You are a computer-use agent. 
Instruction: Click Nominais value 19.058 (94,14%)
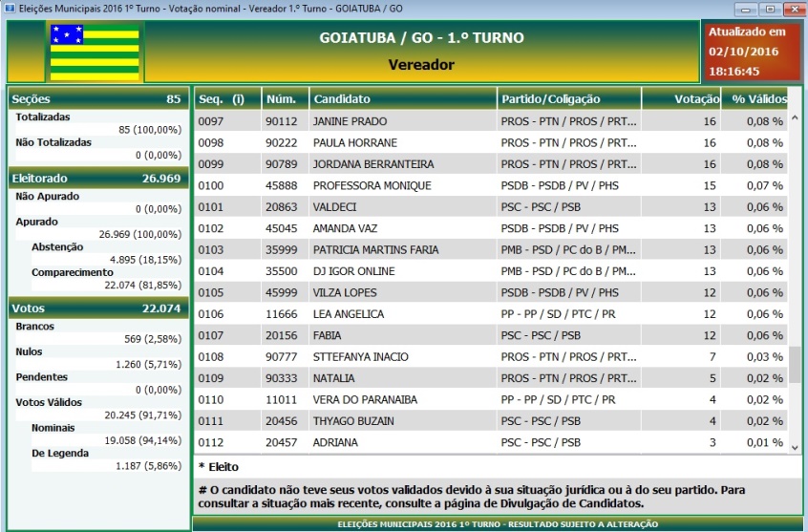143,440
